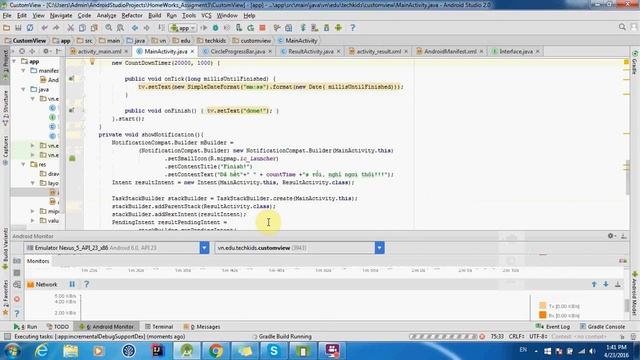Open the File menu

pyautogui.click(x=7, y=16)
